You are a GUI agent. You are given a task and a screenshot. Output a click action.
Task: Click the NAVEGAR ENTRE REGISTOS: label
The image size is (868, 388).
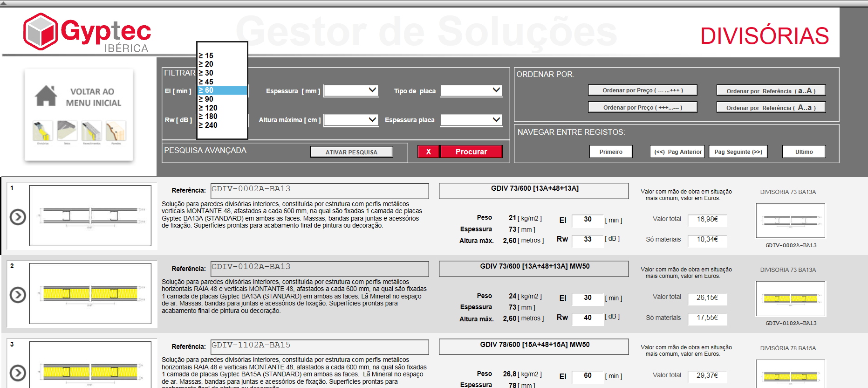[571, 132]
